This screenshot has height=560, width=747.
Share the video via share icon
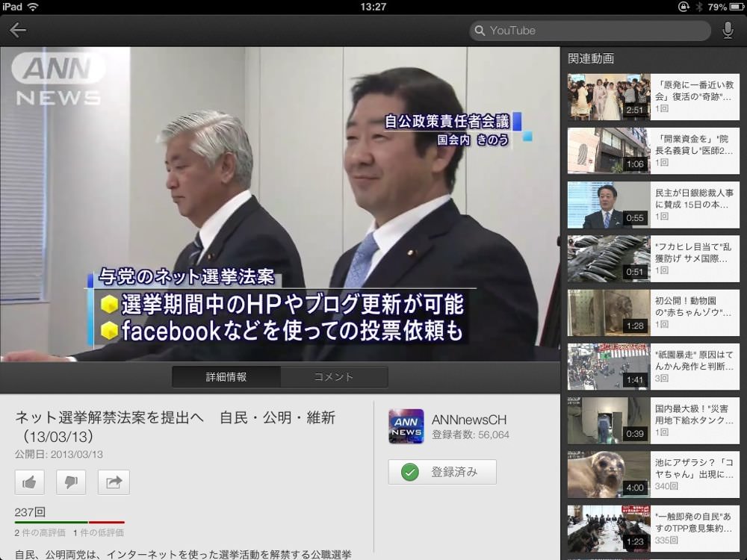click(x=114, y=482)
